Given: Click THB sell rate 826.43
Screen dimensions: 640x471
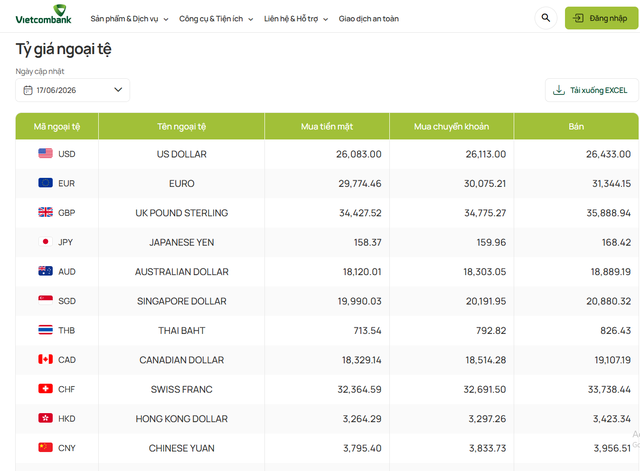Looking at the screenshot, I should pyautogui.click(x=616, y=330).
